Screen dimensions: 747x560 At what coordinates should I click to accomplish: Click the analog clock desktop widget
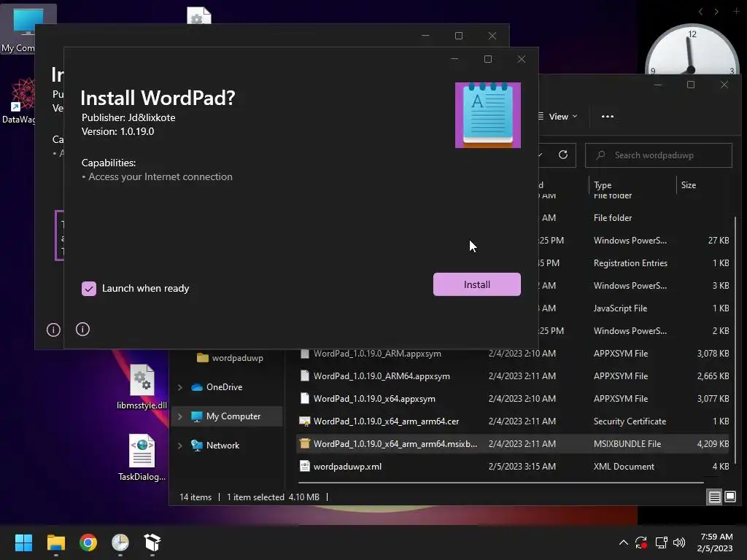click(x=692, y=50)
